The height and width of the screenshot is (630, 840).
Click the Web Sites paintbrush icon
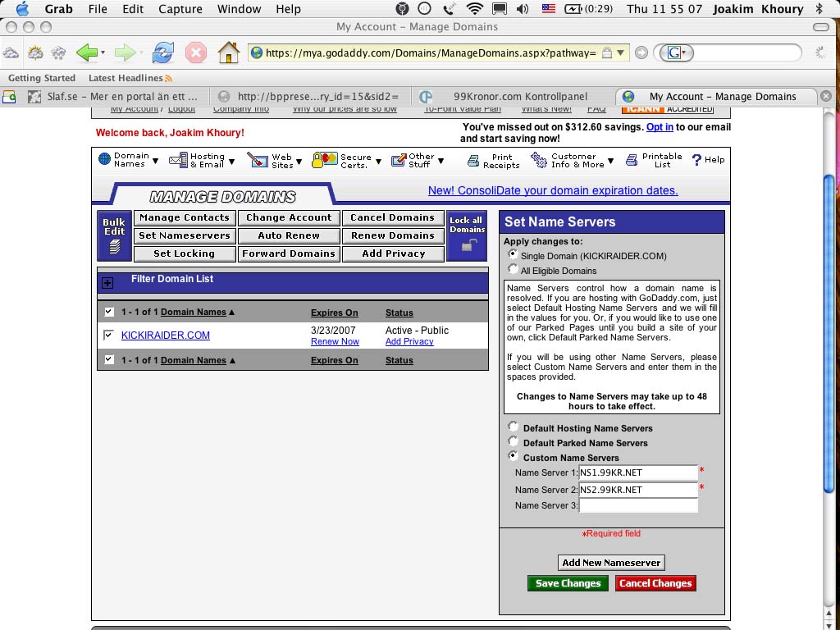coord(258,160)
